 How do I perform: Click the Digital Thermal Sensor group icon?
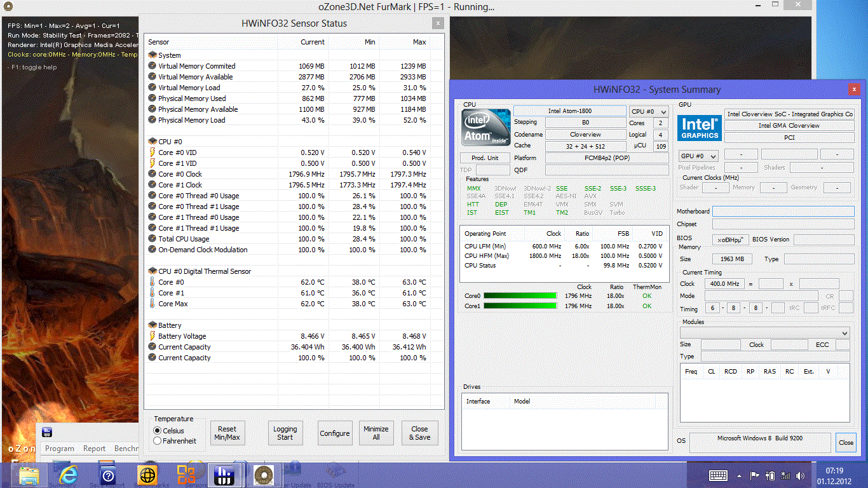coord(153,271)
